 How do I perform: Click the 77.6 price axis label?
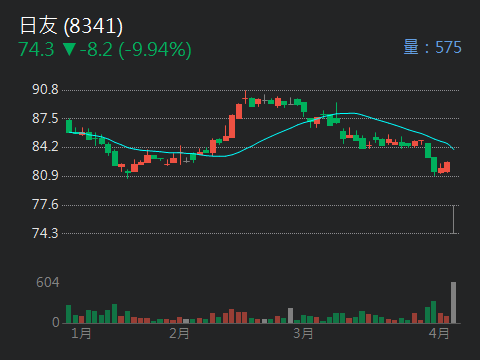45,204
